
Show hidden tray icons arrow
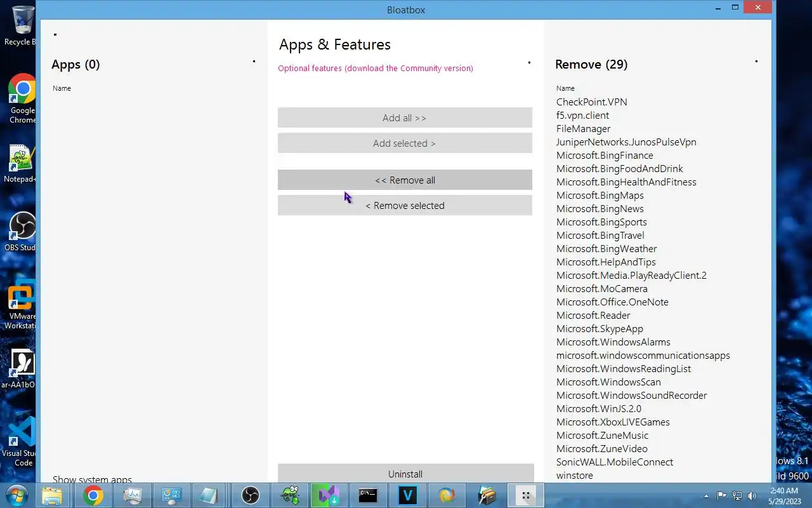tap(706, 496)
